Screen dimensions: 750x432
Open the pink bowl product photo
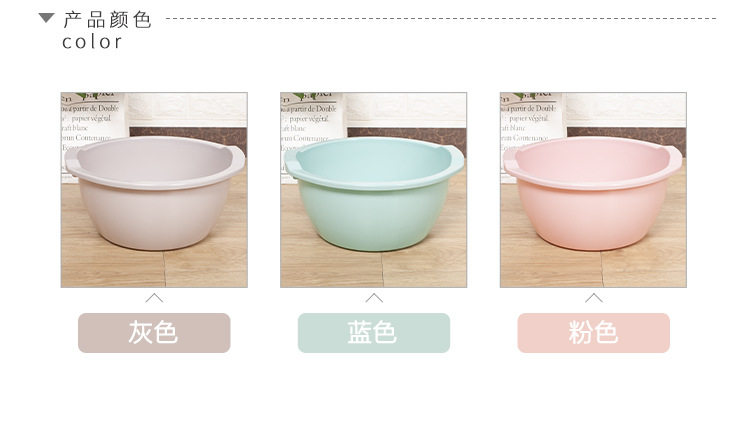coord(593,190)
